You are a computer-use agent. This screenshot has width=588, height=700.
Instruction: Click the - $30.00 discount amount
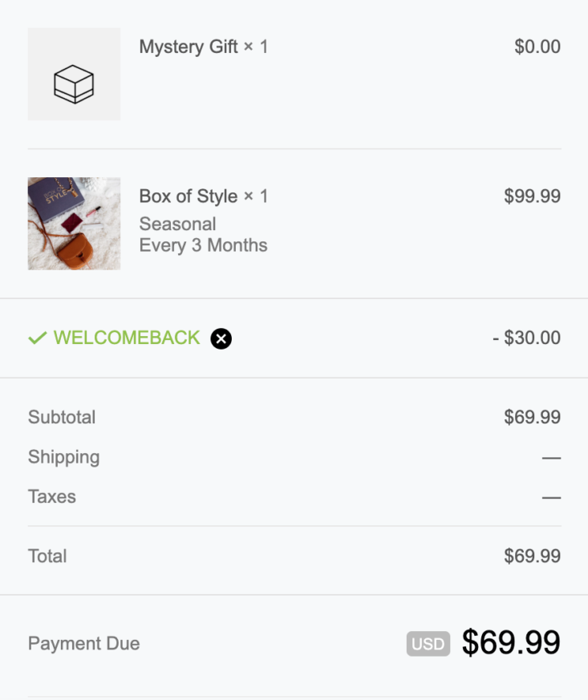point(527,338)
